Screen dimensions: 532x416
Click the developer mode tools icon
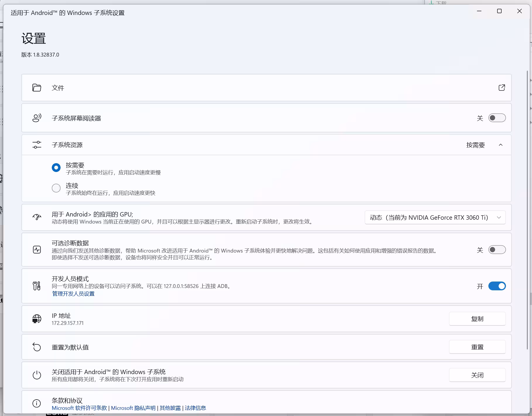(x=37, y=286)
